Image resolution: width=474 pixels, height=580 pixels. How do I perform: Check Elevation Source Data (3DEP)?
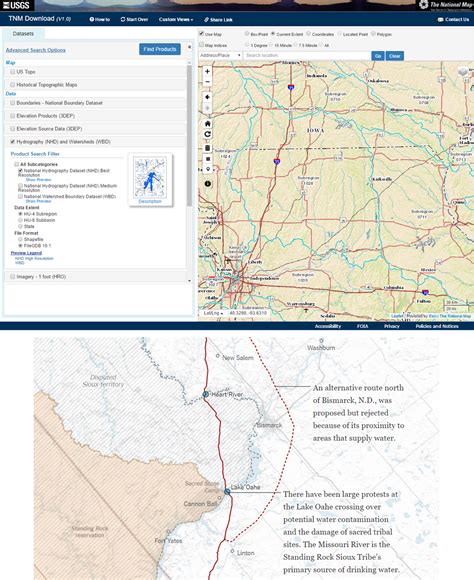click(13, 129)
